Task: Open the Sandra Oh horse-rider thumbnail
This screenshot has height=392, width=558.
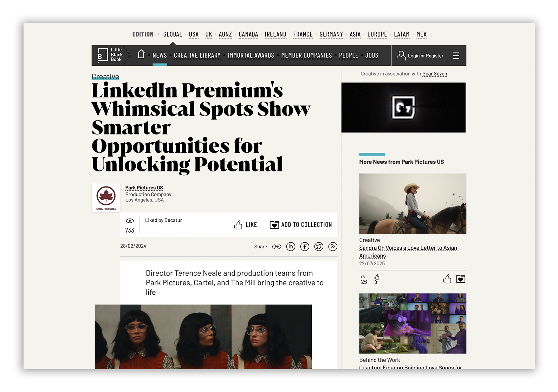Action: click(x=413, y=203)
